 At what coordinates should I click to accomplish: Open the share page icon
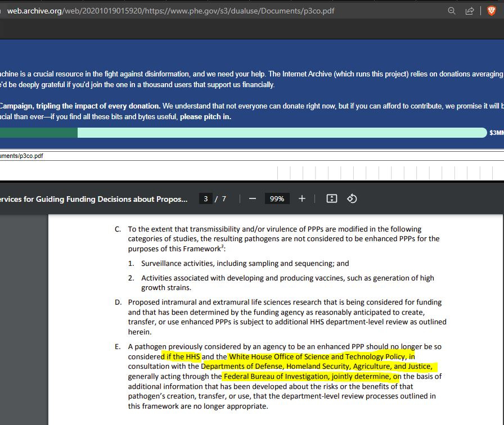[x=469, y=11]
